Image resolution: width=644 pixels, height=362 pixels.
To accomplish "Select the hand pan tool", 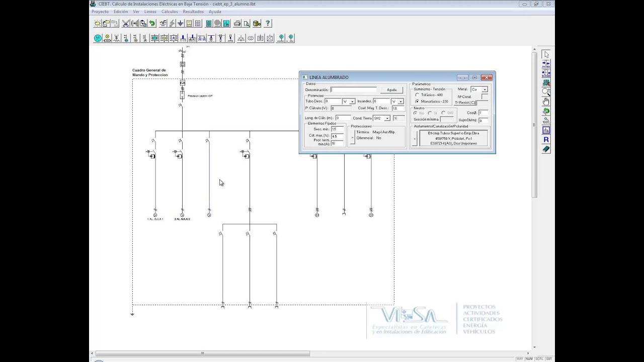I will click(546, 102).
